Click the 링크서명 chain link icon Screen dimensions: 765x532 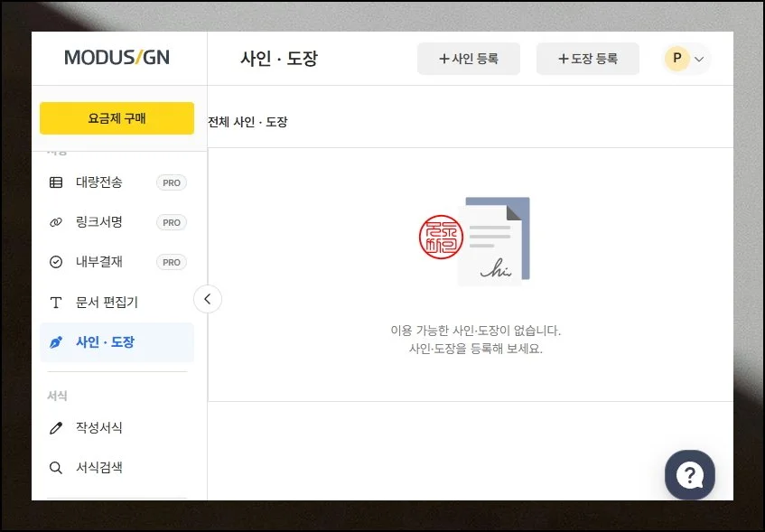[x=56, y=222]
